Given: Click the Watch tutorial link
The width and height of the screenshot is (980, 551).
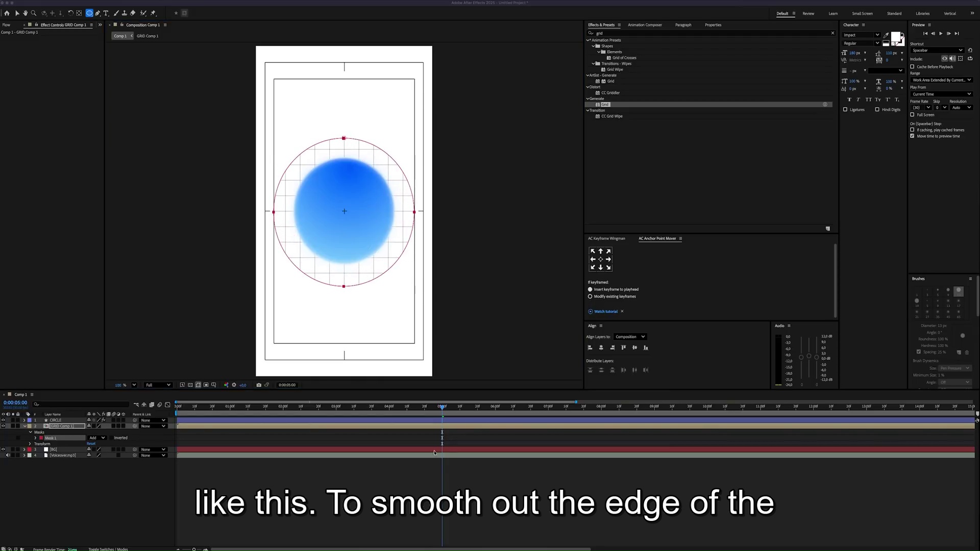Looking at the screenshot, I should click(606, 312).
